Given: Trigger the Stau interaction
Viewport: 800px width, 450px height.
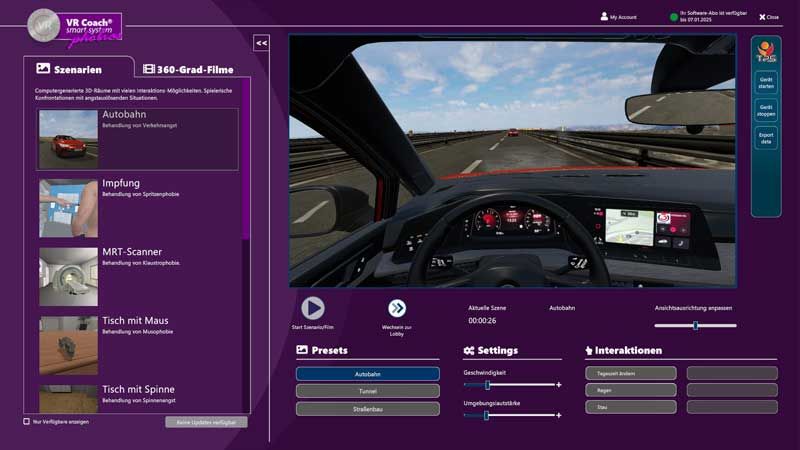Looking at the screenshot, I should pos(631,407).
